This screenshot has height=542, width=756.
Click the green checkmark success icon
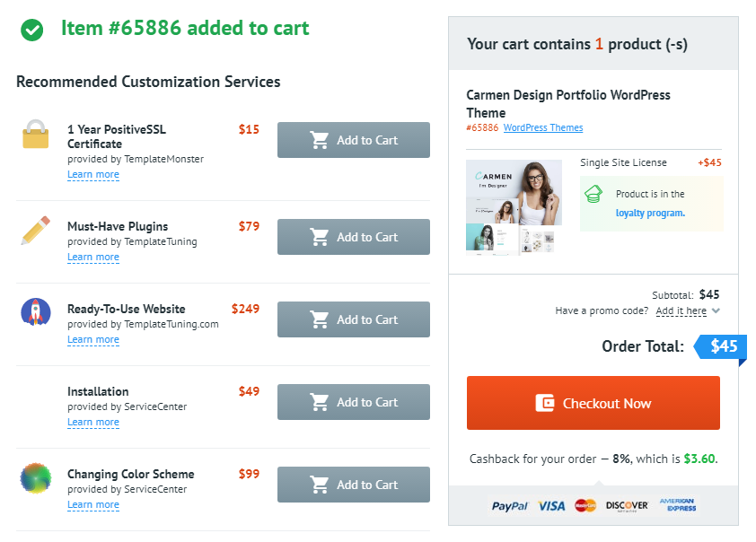coord(32,30)
